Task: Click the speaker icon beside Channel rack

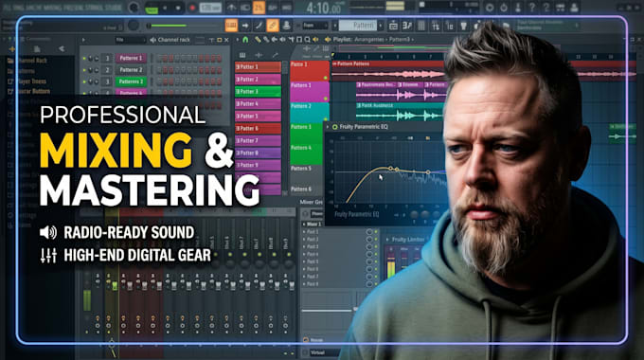Action: tap(152, 40)
